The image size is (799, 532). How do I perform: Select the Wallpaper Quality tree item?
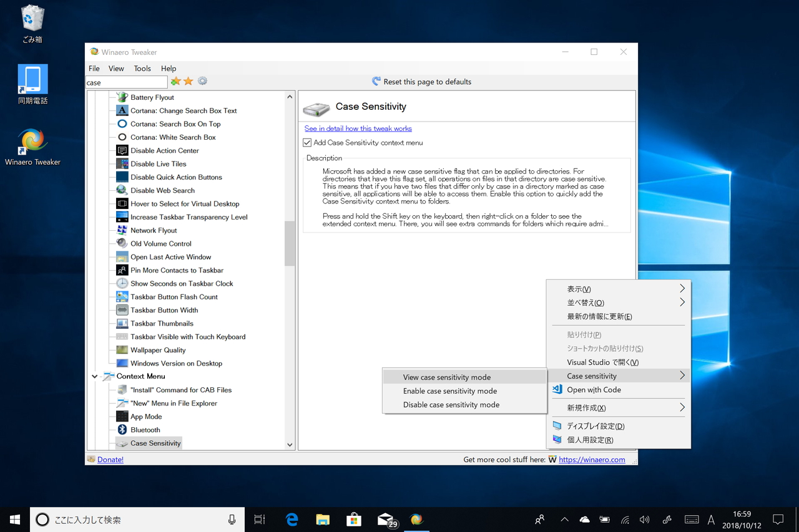coord(158,350)
